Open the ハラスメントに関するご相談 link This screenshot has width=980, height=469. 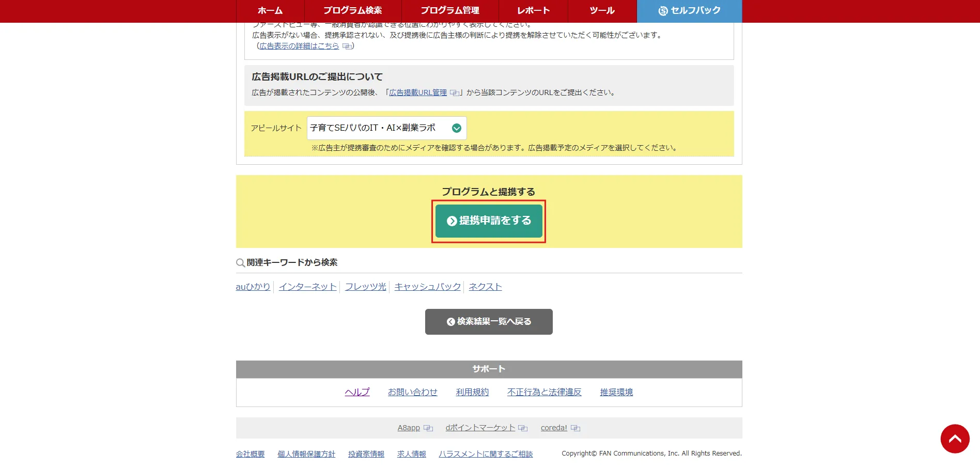point(486,454)
